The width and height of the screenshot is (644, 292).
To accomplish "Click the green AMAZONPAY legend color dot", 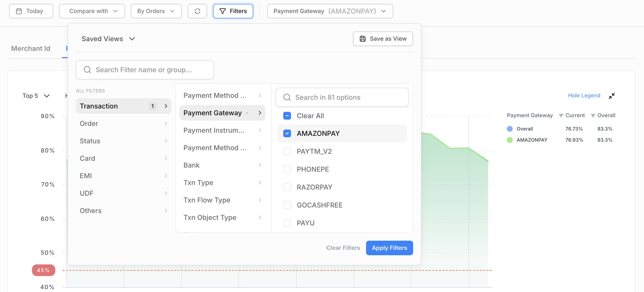I will pyautogui.click(x=510, y=140).
